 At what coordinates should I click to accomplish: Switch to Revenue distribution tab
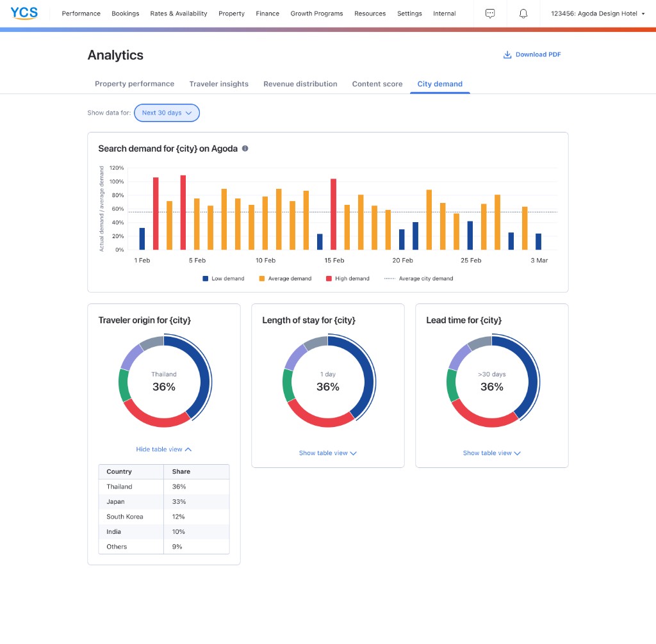300,84
